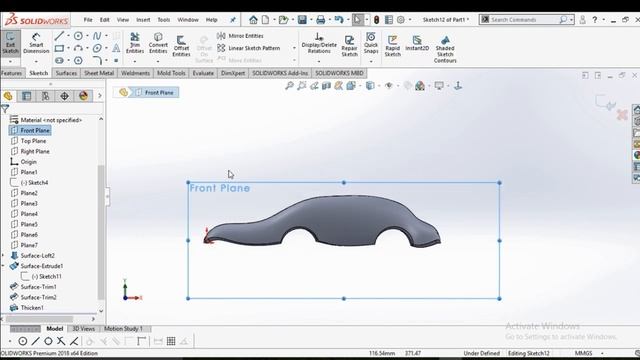The width and height of the screenshot is (640, 360).
Task: Open the Trim Entities tool
Action: [x=135, y=43]
